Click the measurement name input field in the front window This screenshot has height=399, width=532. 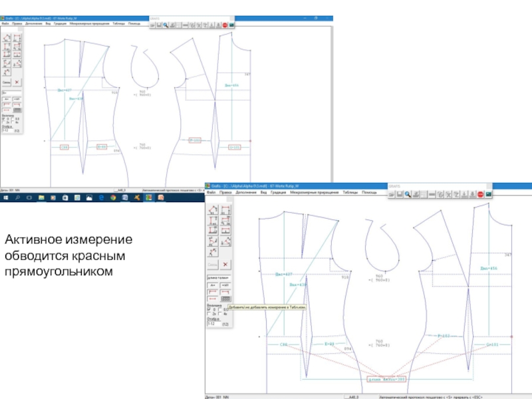click(x=219, y=277)
